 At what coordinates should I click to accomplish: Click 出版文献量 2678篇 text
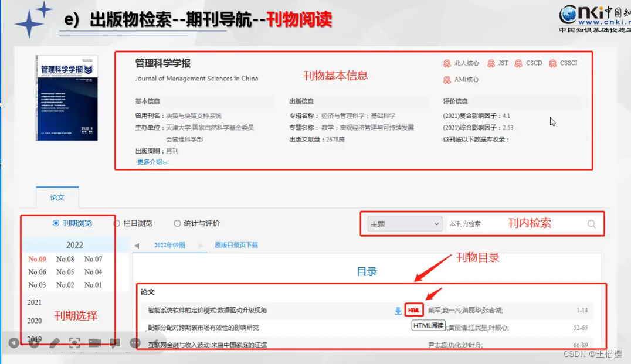(x=317, y=140)
